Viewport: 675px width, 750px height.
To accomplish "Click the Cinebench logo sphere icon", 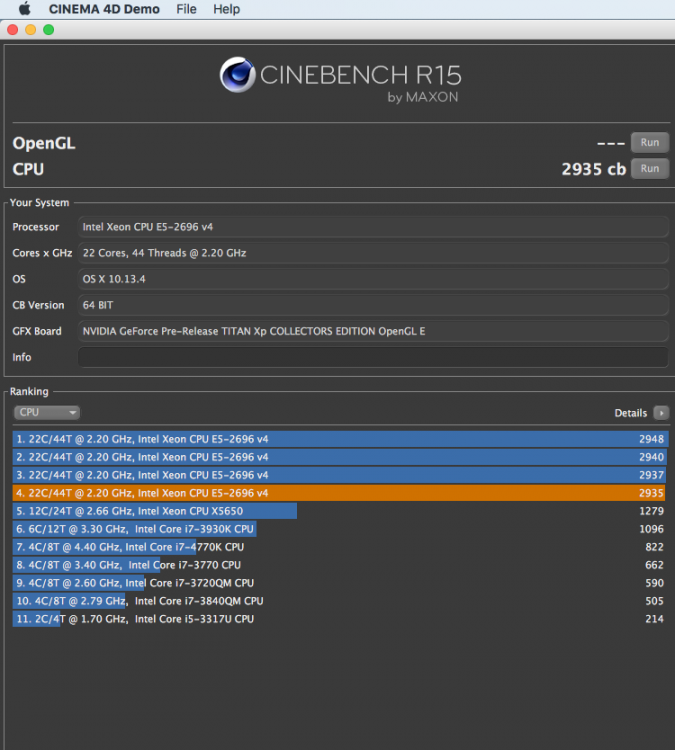I will pos(237,75).
